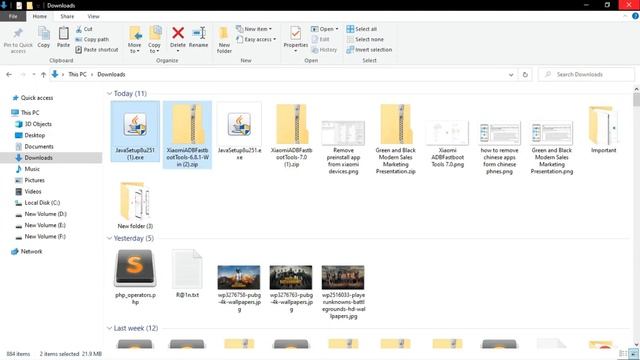Create a New folder from ribbon
The width and height of the screenshot is (640, 360).
coord(224,40)
